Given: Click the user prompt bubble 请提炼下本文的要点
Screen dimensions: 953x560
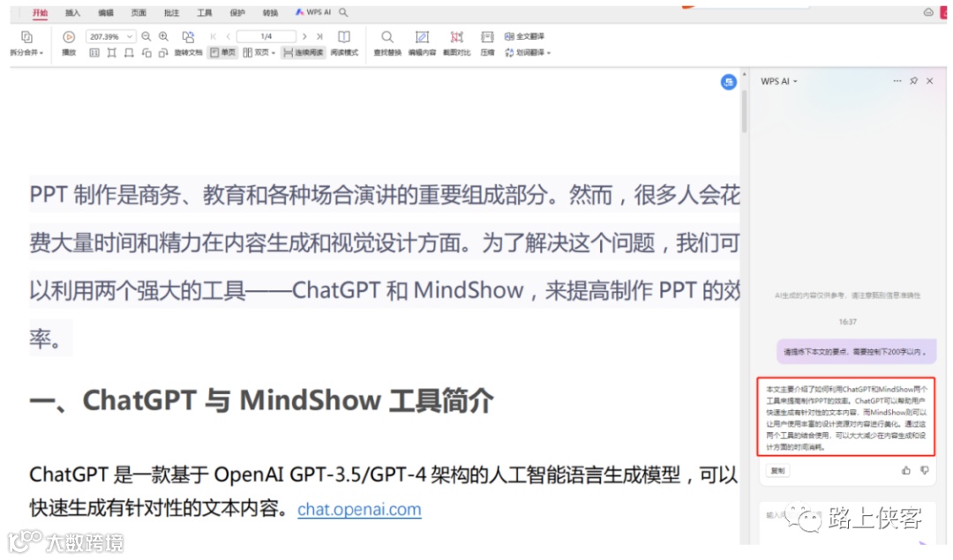Looking at the screenshot, I should [x=856, y=352].
